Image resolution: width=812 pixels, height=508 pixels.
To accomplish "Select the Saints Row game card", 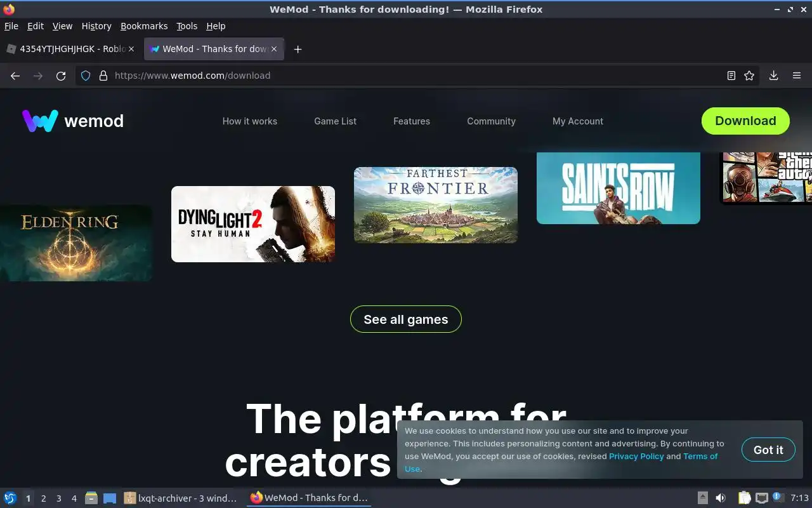I will coord(619,188).
